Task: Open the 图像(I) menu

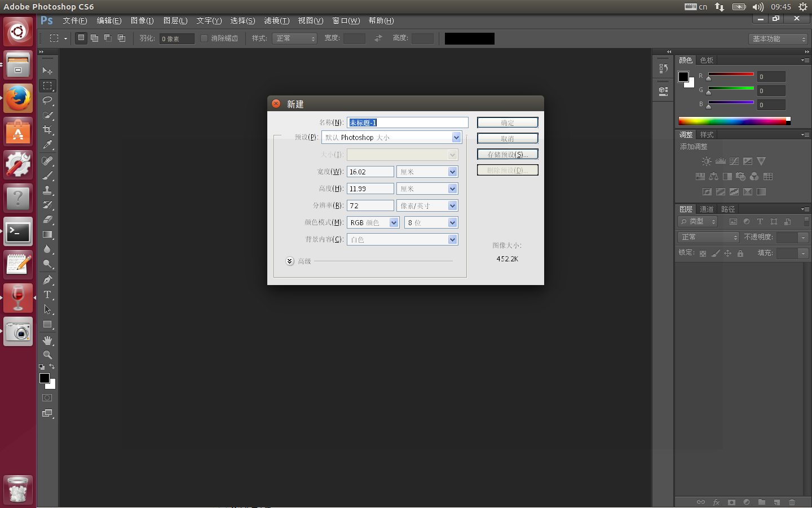Action: tap(142, 20)
